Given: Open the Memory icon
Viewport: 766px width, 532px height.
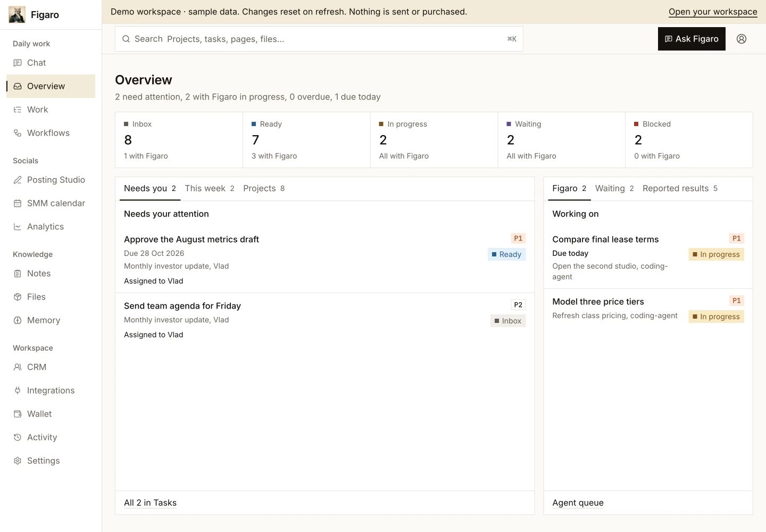Looking at the screenshot, I should (x=18, y=320).
